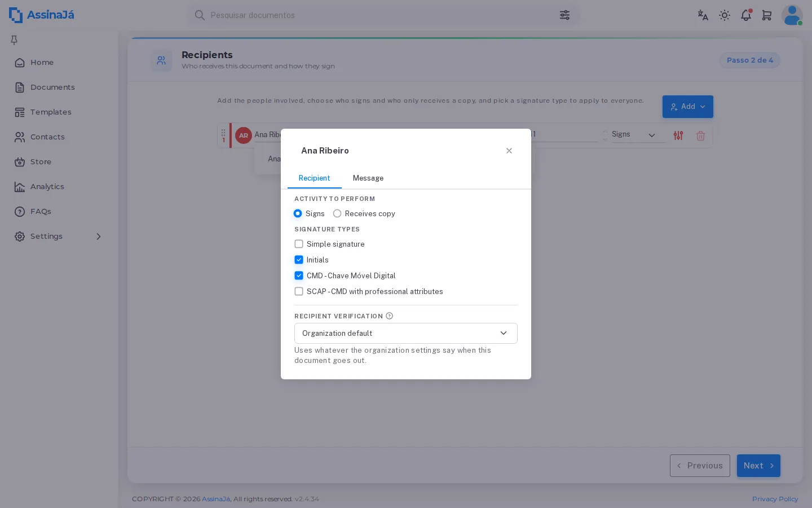Open user profile avatar
This screenshot has width=812, height=508.
(x=792, y=15)
